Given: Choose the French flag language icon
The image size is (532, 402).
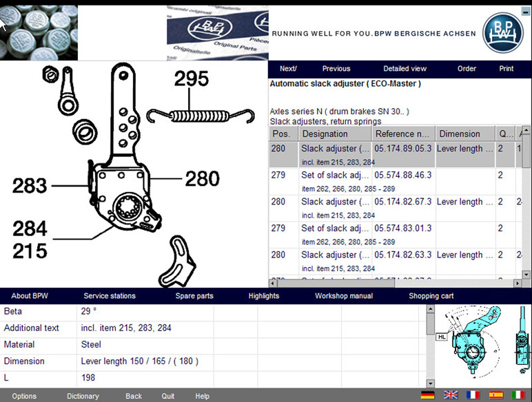Looking at the screenshot, I should (473, 395).
